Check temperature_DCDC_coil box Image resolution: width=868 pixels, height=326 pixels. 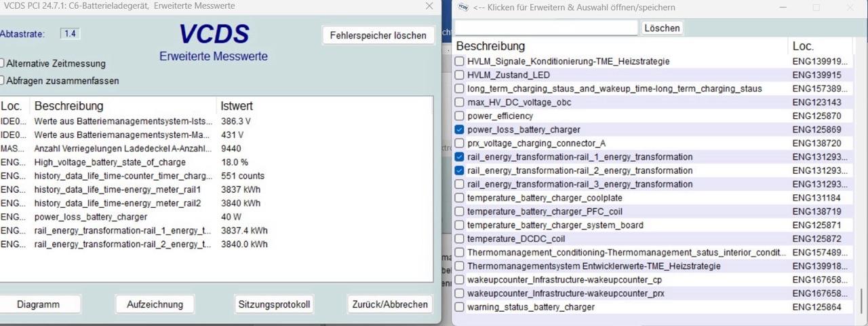[x=460, y=238]
